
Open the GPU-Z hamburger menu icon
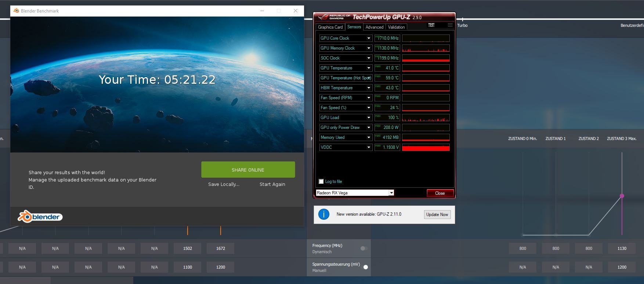[450, 25]
